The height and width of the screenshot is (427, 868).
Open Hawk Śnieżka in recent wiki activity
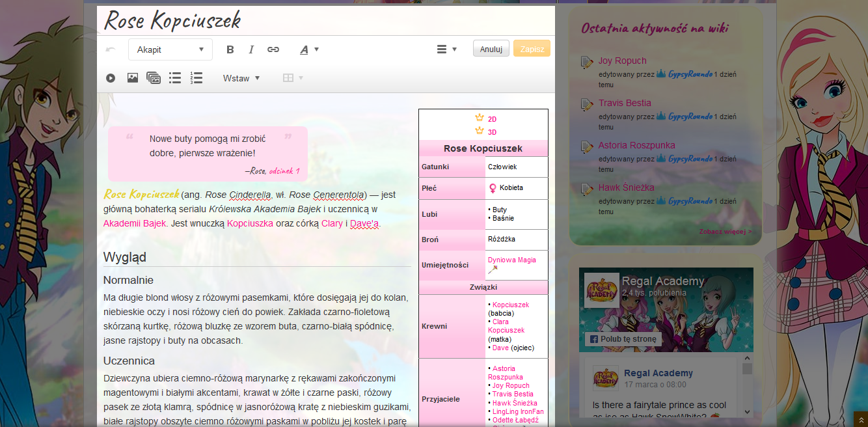(x=627, y=187)
